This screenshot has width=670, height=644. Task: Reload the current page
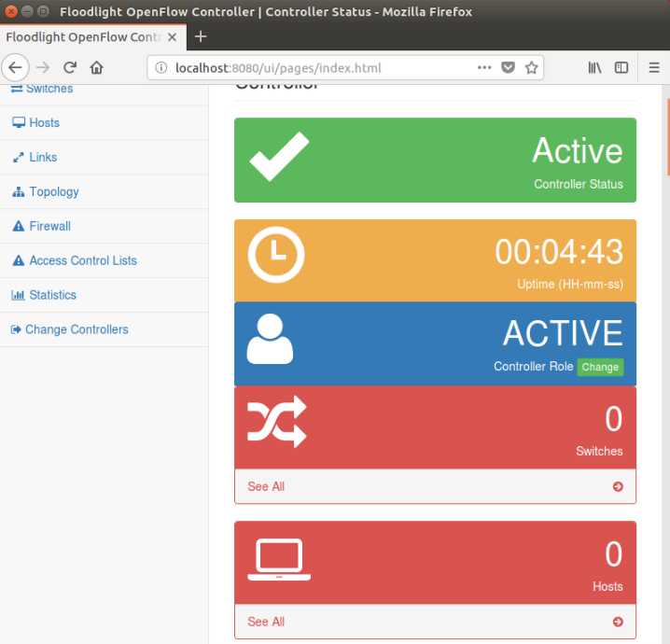tap(70, 67)
